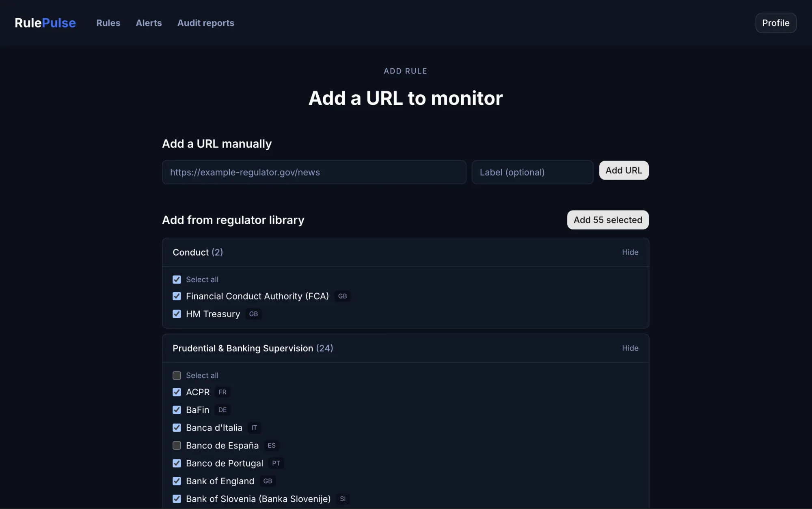This screenshot has width=812, height=509.
Task: Click the GB tag beside HM Treasury
Action: coord(253,314)
